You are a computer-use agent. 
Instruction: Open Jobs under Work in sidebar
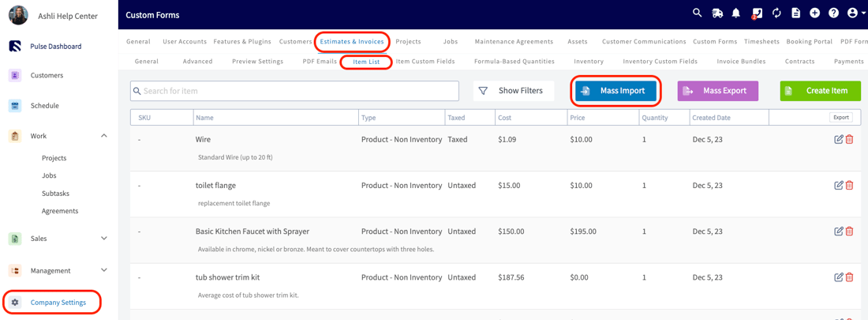click(x=49, y=176)
